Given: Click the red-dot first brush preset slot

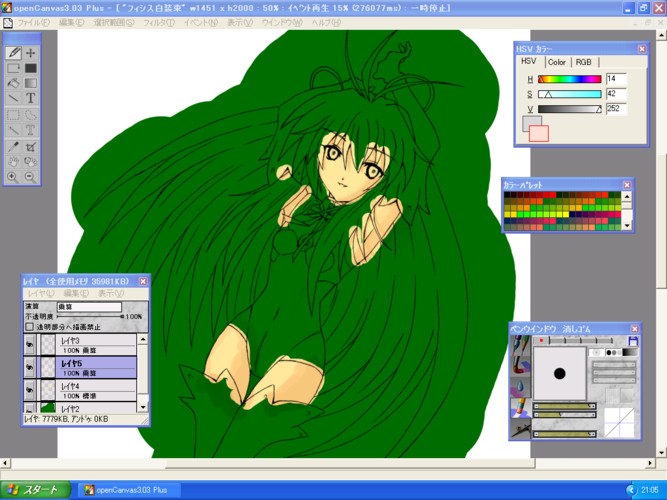Looking at the screenshot, I should [x=541, y=340].
